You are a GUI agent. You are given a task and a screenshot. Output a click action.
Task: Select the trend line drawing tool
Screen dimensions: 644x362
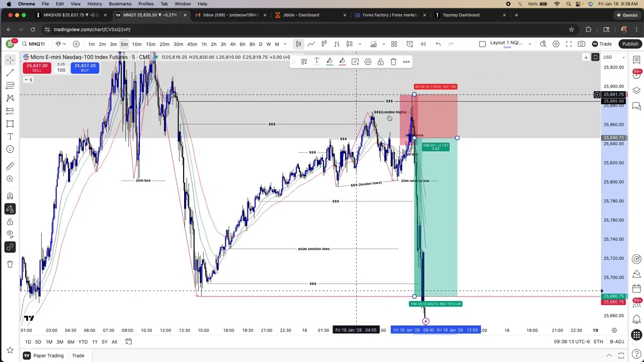pos(10,73)
